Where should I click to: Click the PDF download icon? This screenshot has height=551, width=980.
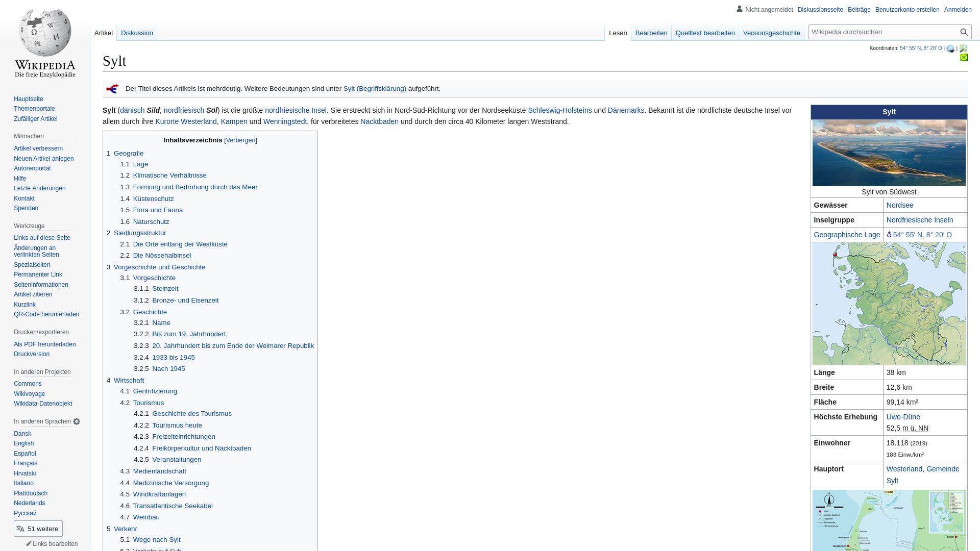(44, 344)
